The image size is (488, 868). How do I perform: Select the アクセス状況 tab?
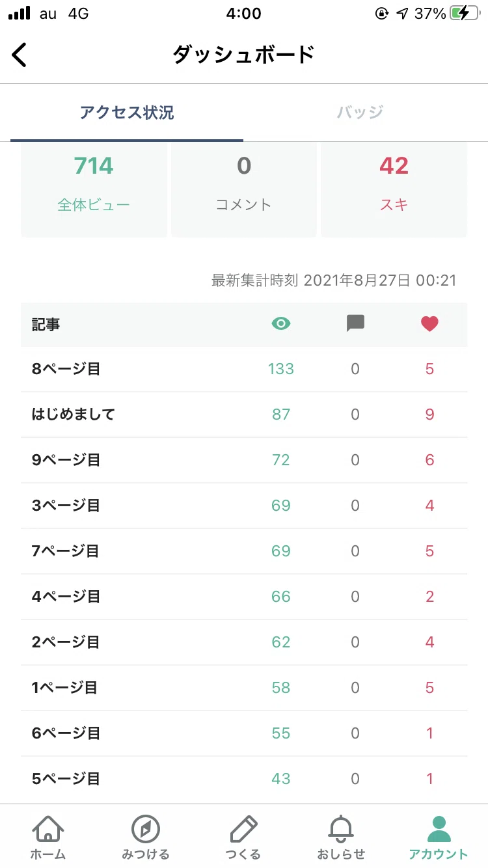tap(127, 113)
